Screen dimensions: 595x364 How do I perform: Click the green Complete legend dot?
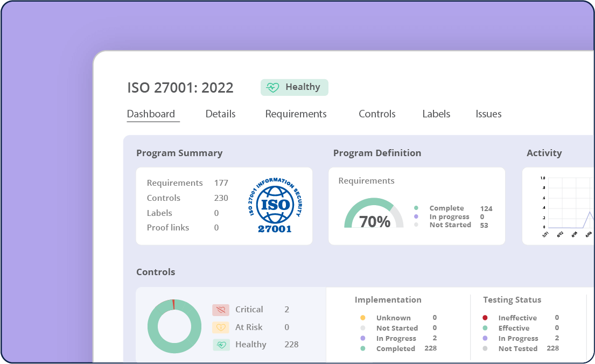(x=416, y=208)
